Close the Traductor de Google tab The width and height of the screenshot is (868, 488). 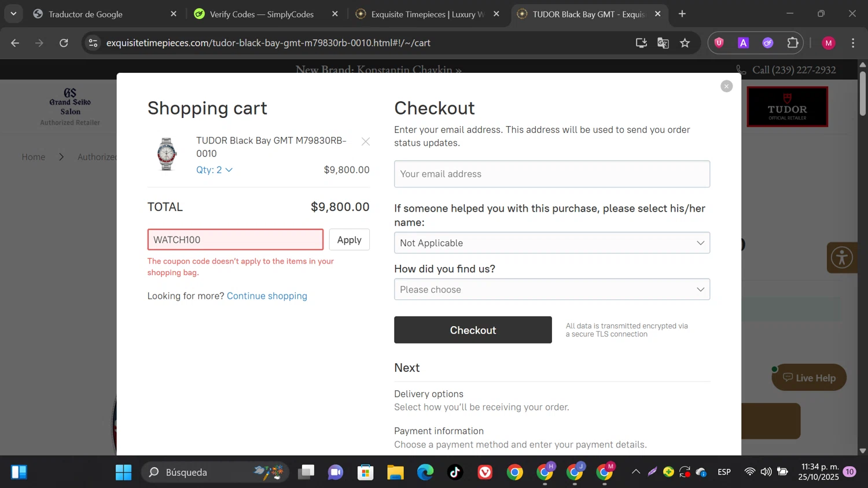tap(174, 14)
